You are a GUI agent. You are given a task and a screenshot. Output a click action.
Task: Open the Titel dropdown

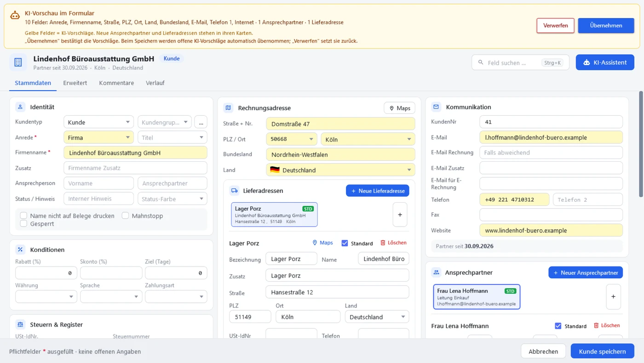[172, 137]
